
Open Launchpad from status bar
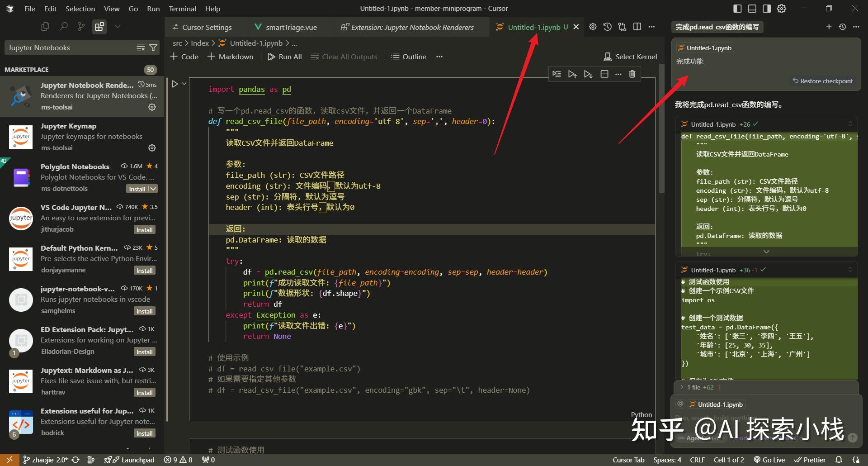[x=129, y=460]
